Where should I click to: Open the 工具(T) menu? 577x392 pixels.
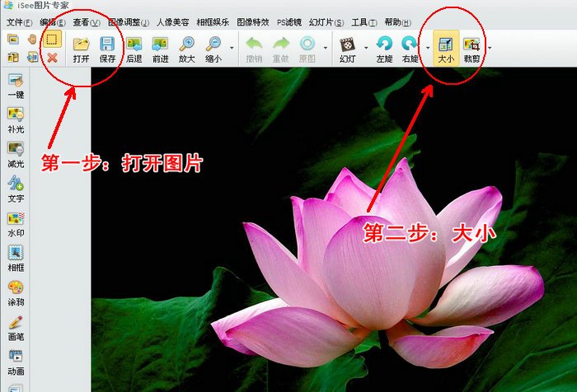click(x=364, y=22)
